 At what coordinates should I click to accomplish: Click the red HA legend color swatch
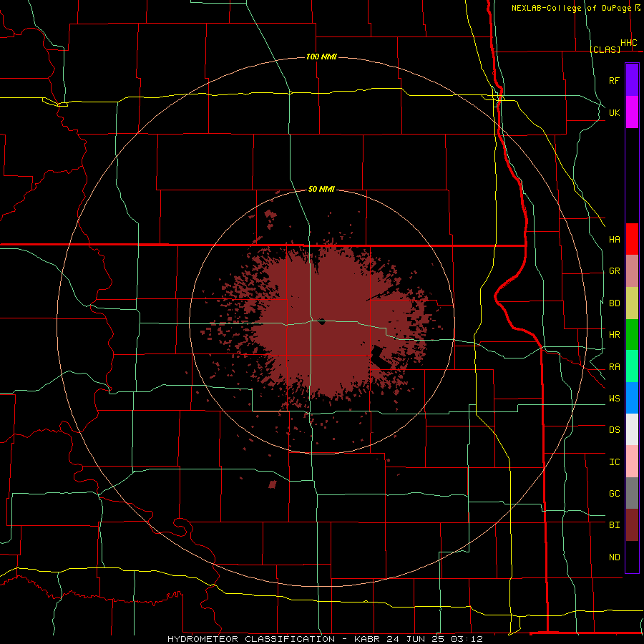(x=632, y=239)
